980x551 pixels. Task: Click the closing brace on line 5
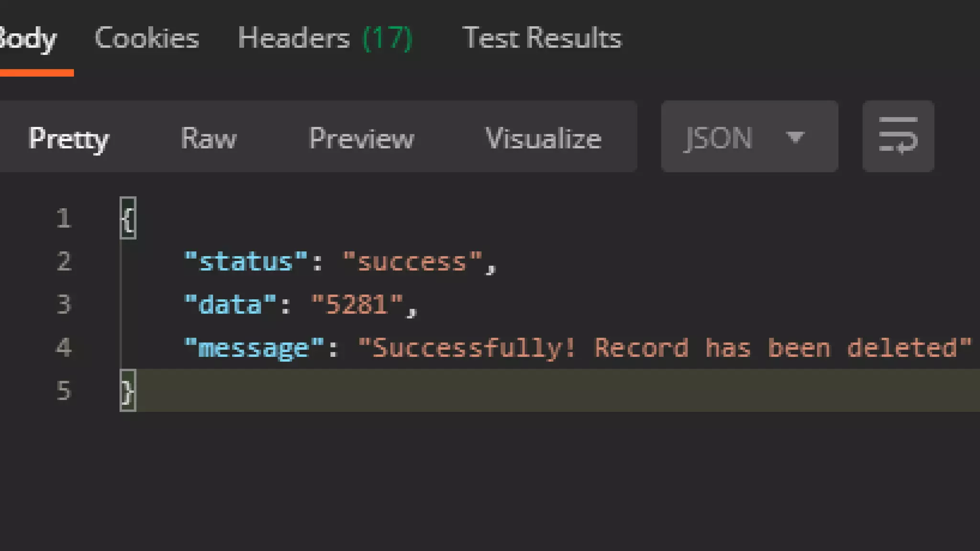(x=128, y=390)
